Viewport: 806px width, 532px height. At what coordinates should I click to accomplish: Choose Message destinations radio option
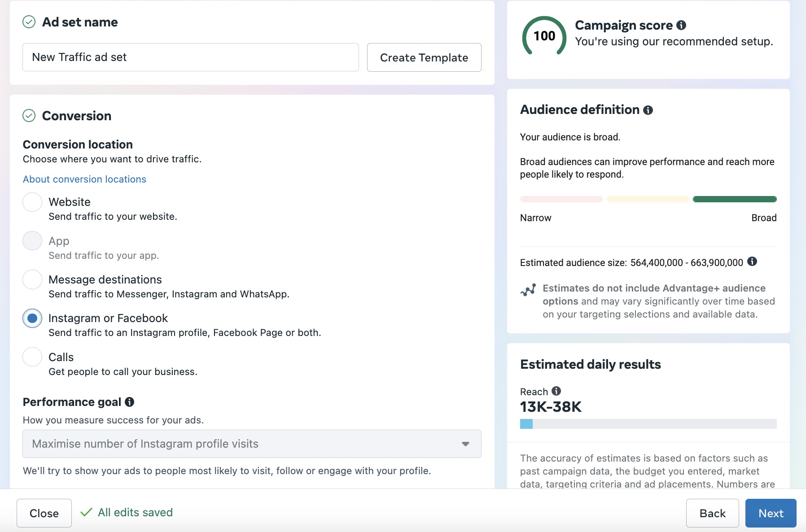(x=32, y=280)
